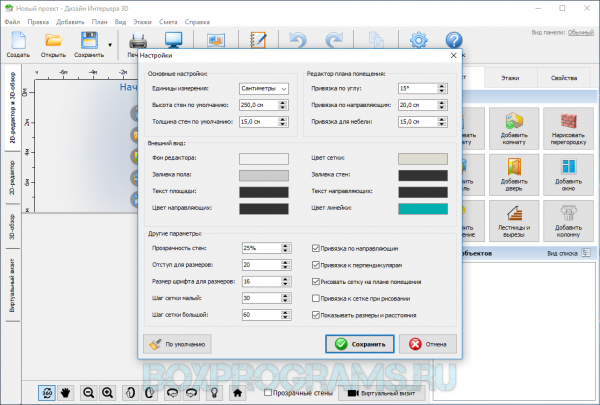Check Прозрачные стены in the bottom bar
This screenshot has height=405, width=600.
tap(268, 393)
